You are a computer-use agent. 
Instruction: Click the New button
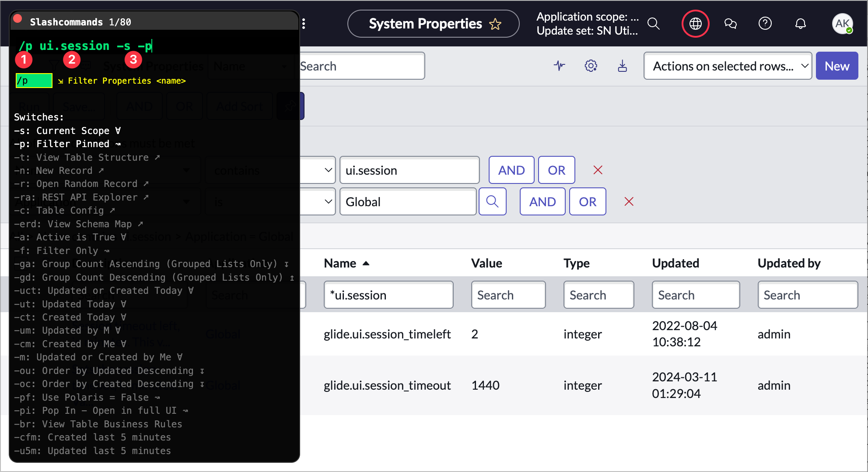(836, 66)
